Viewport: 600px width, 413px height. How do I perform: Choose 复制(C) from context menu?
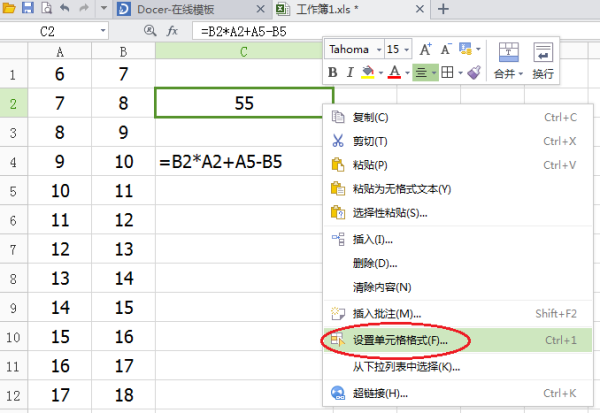point(458,117)
